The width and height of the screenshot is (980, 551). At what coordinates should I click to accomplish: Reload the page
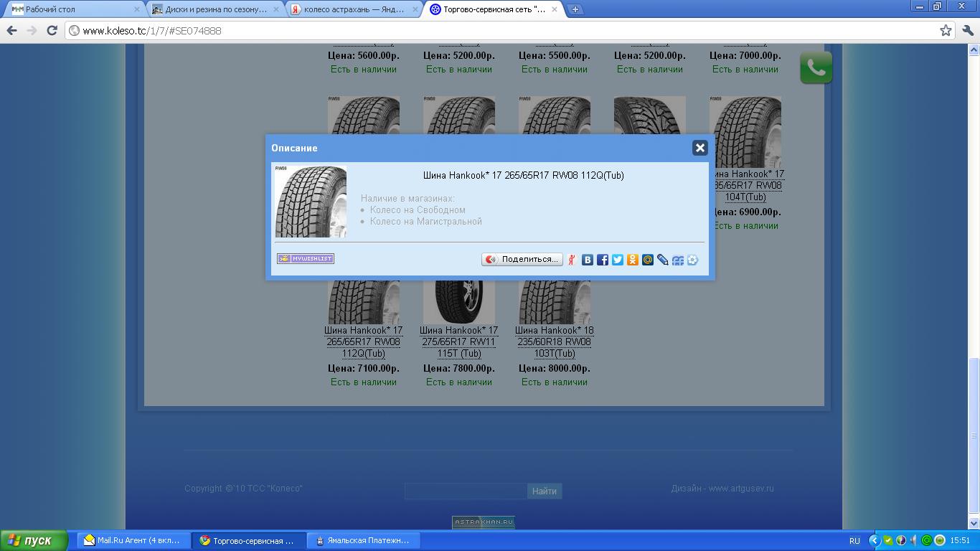coord(52,30)
